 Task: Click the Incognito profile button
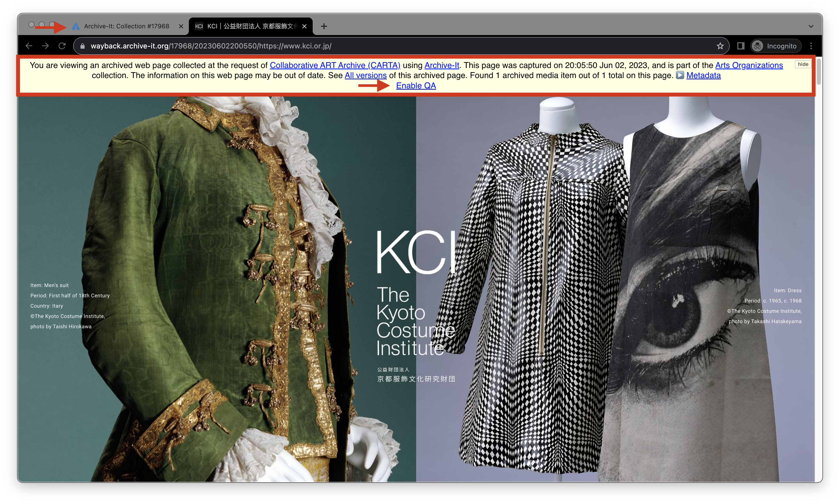pyautogui.click(x=776, y=46)
